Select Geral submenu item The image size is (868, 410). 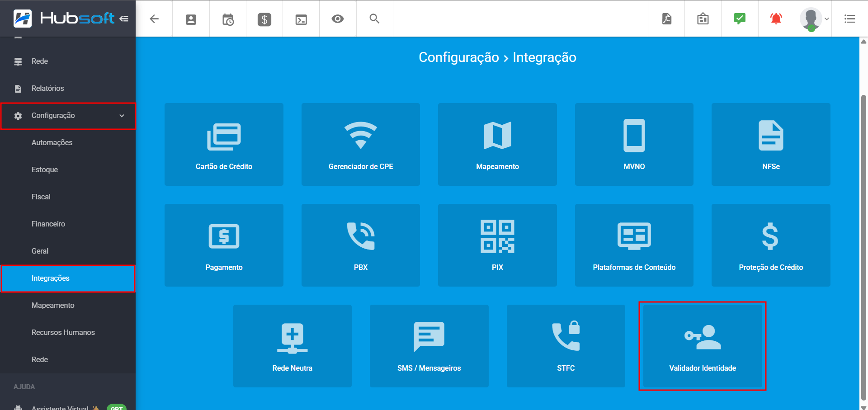[68, 251]
